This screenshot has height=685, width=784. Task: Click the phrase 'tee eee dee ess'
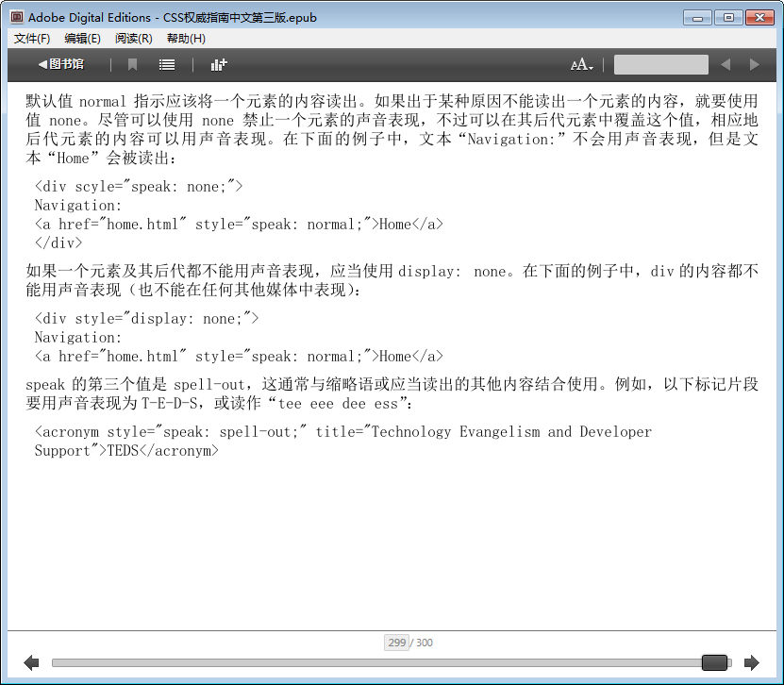[x=338, y=404]
